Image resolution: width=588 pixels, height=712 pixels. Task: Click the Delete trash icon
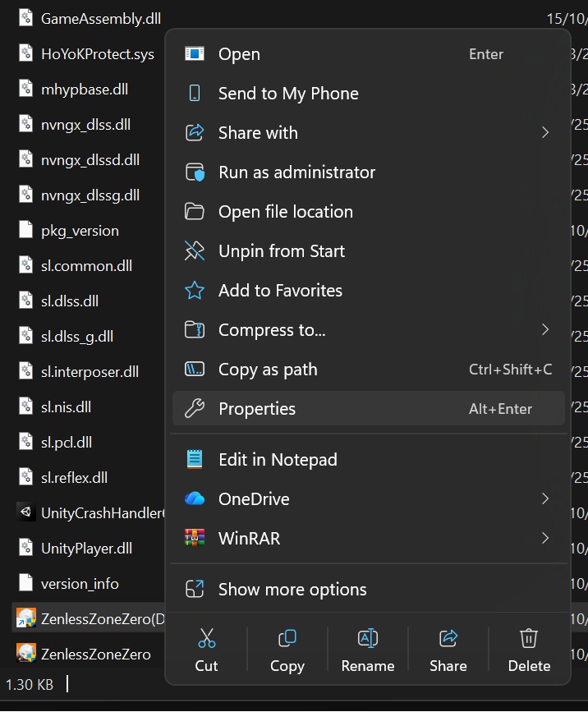[529, 638]
